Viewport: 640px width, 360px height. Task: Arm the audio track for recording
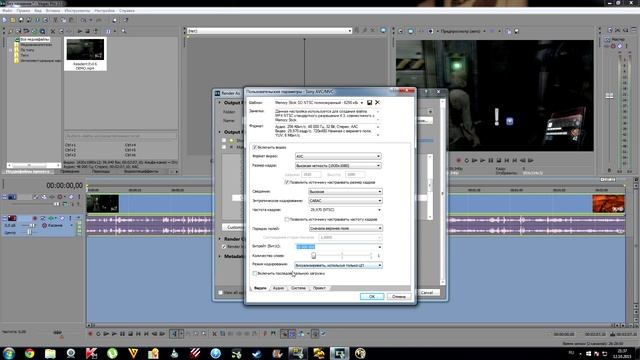pyautogui.click(x=35, y=218)
